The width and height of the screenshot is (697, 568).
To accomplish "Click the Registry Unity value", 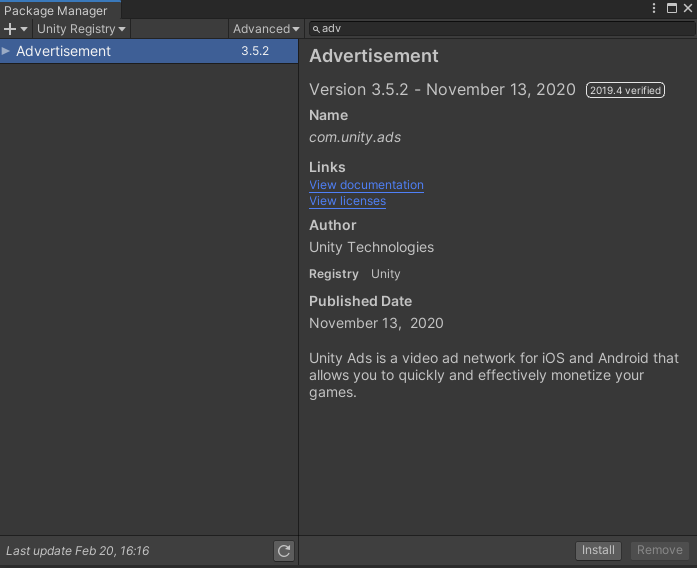I will pyautogui.click(x=386, y=274).
